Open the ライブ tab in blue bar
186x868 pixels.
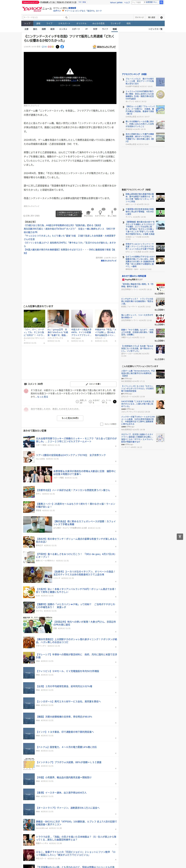coord(49,24)
